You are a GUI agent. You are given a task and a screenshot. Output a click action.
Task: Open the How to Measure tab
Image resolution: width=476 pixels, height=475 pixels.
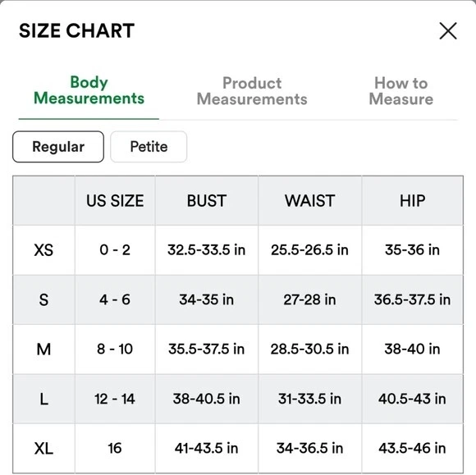(x=401, y=91)
